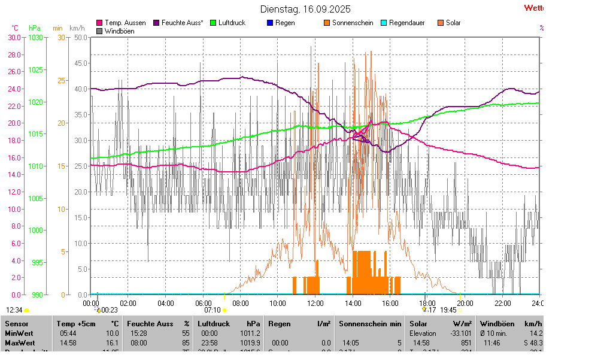Image resolution: width=613 pixels, height=364 pixels.
Task: Click the cyan Regendauer legend swatch
Action: 384,23
